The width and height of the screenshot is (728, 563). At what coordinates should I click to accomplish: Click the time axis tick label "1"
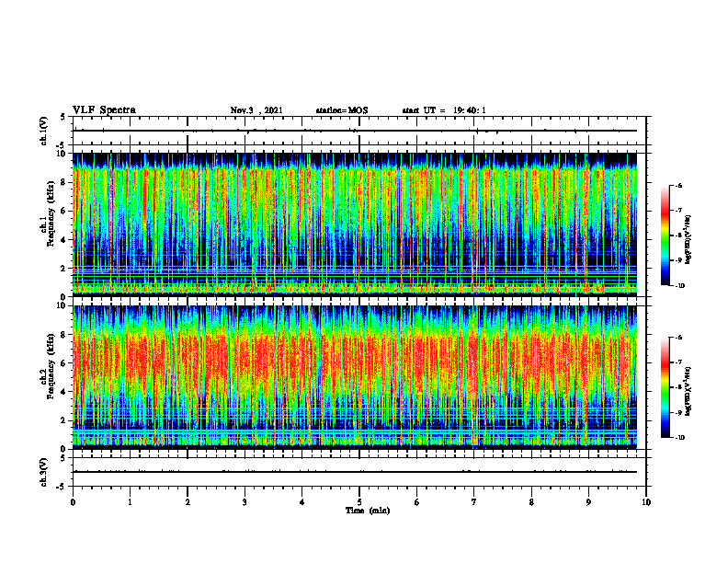tap(130, 502)
